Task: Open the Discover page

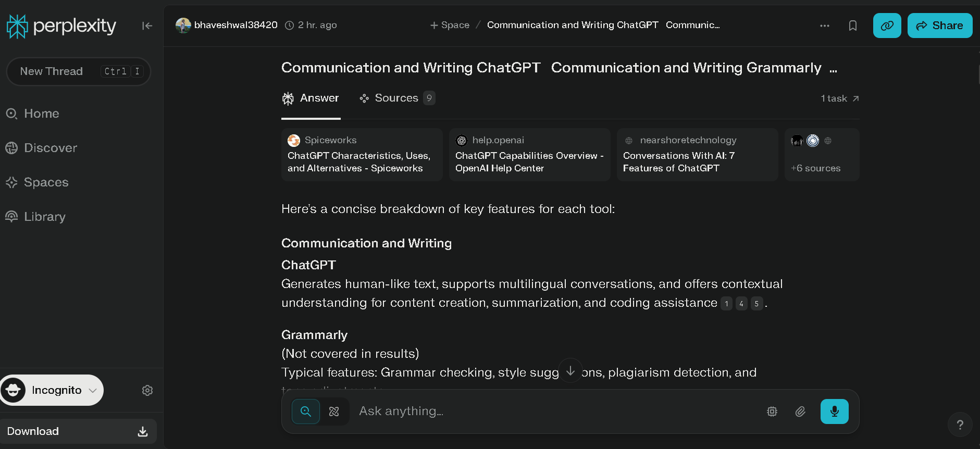Action: coord(41,148)
